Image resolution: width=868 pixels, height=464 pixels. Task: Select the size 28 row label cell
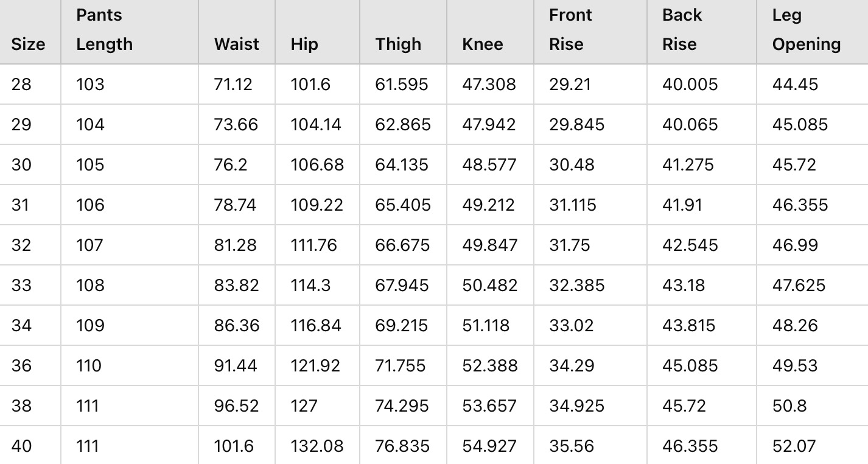coord(21,85)
